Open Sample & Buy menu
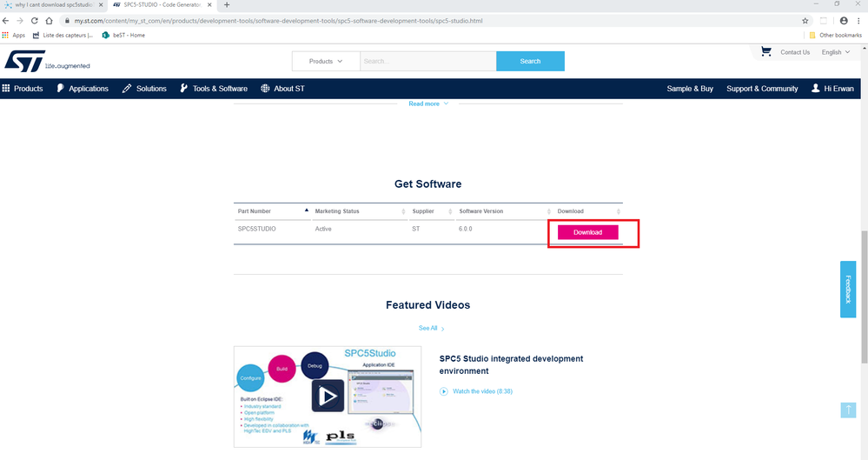This screenshot has height=460, width=868. point(690,89)
